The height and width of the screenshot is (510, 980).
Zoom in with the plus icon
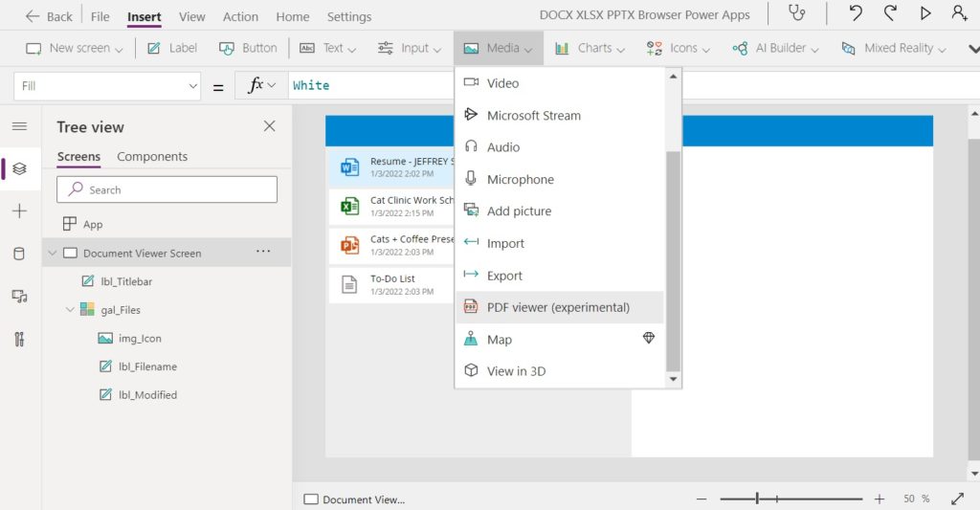880,499
